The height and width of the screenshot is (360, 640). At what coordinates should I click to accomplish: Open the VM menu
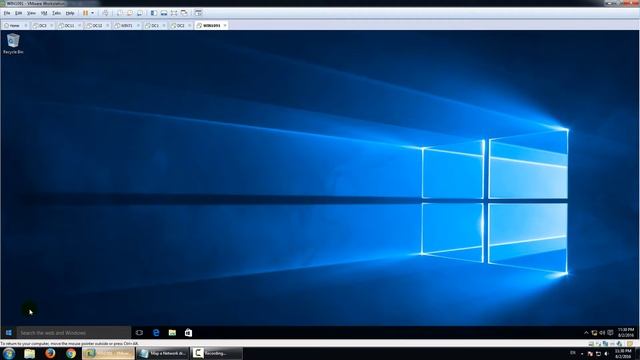coord(44,13)
